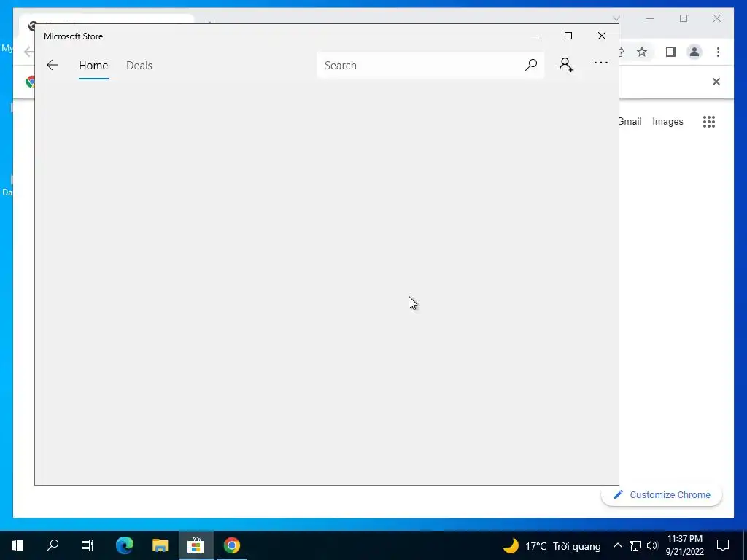Toggle Chrome side panel icon

pyautogui.click(x=671, y=52)
